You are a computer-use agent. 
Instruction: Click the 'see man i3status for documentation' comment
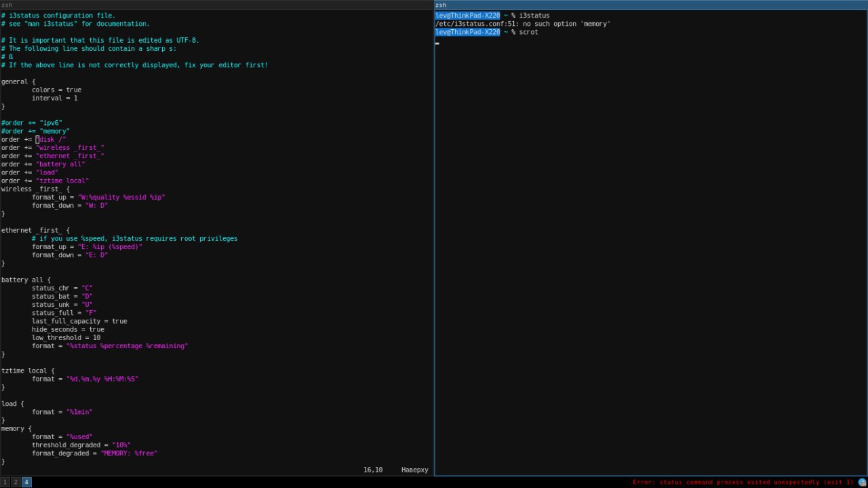pos(75,24)
